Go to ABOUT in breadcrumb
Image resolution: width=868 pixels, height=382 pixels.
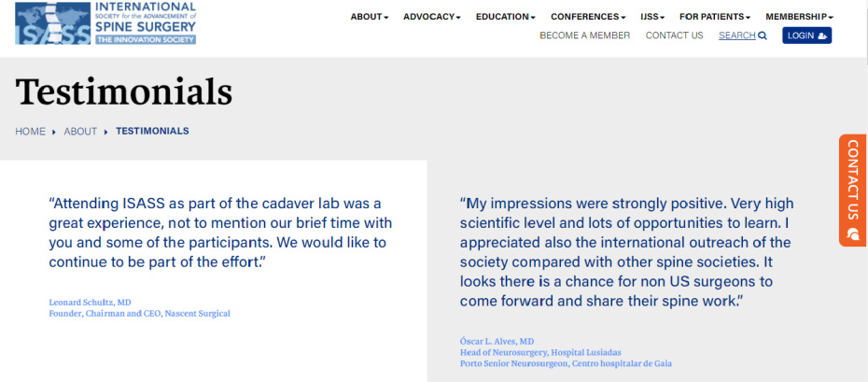(80, 132)
